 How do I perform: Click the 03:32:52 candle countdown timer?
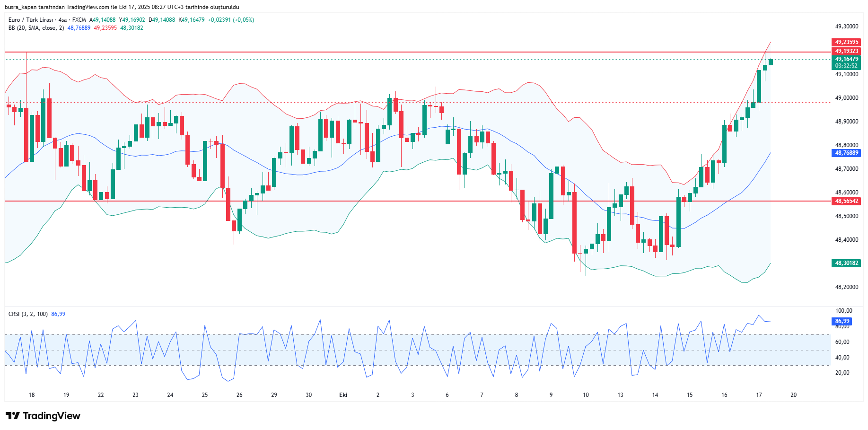(846, 66)
